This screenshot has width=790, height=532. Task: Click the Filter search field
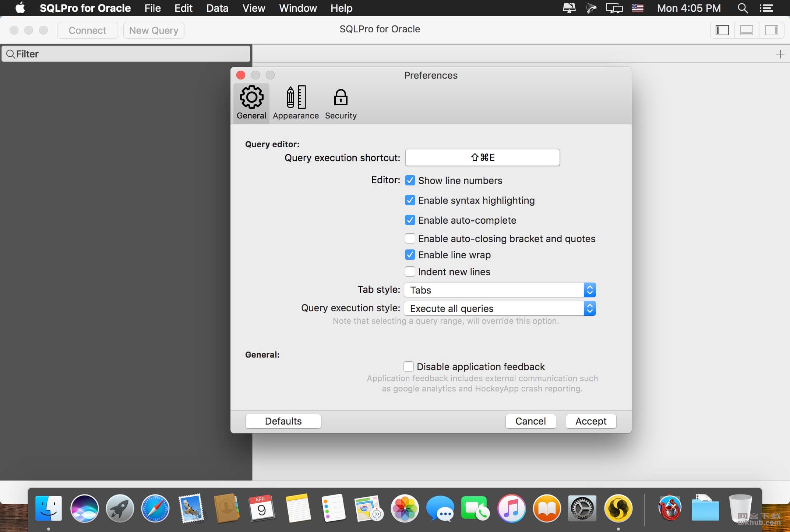(x=126, y=54)
